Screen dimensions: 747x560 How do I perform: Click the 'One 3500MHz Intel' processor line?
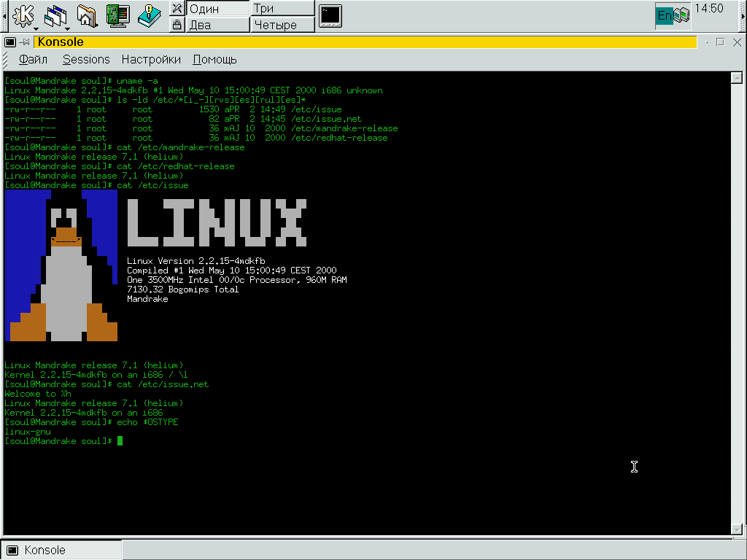pyautogui.click(x=237, y=280)
